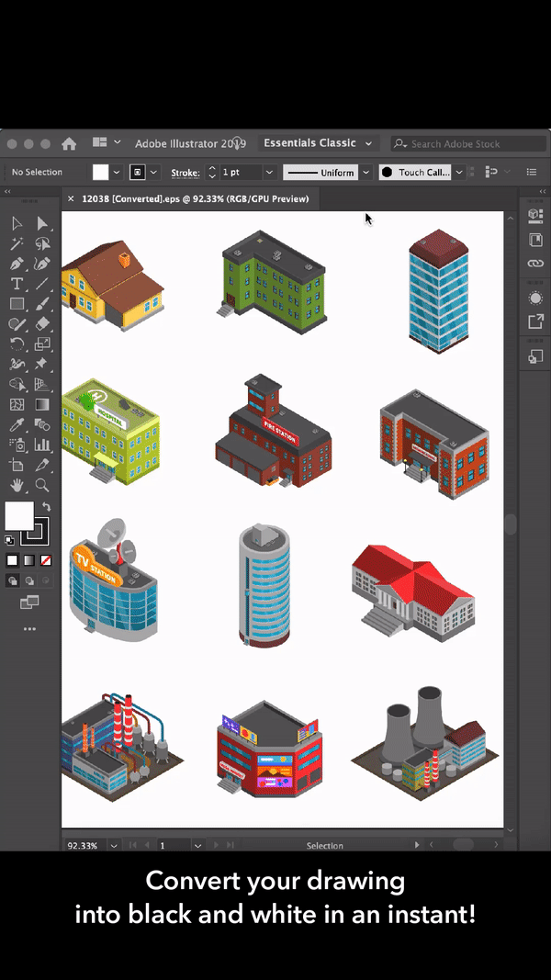The height and width of the screenshot is (980, 551).
Task: Activate the Zoom magnifier tool
Action: point(42,485)
